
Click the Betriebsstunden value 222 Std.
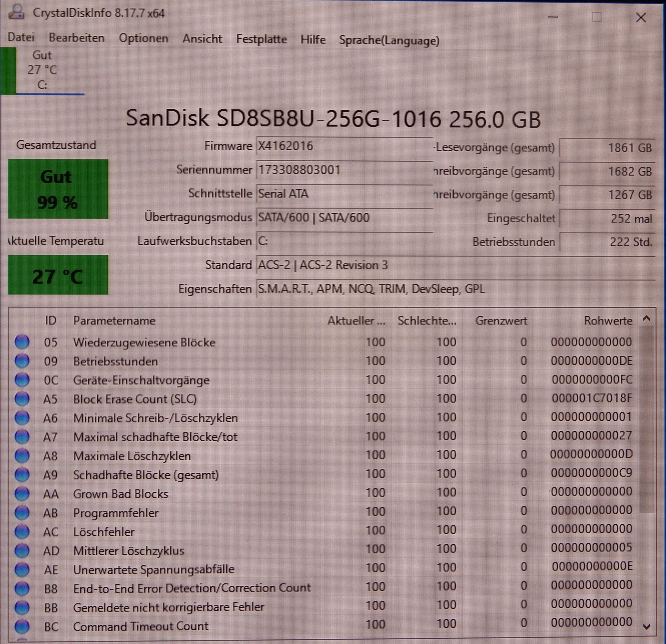pyautogui.click(x=607, y=242)
